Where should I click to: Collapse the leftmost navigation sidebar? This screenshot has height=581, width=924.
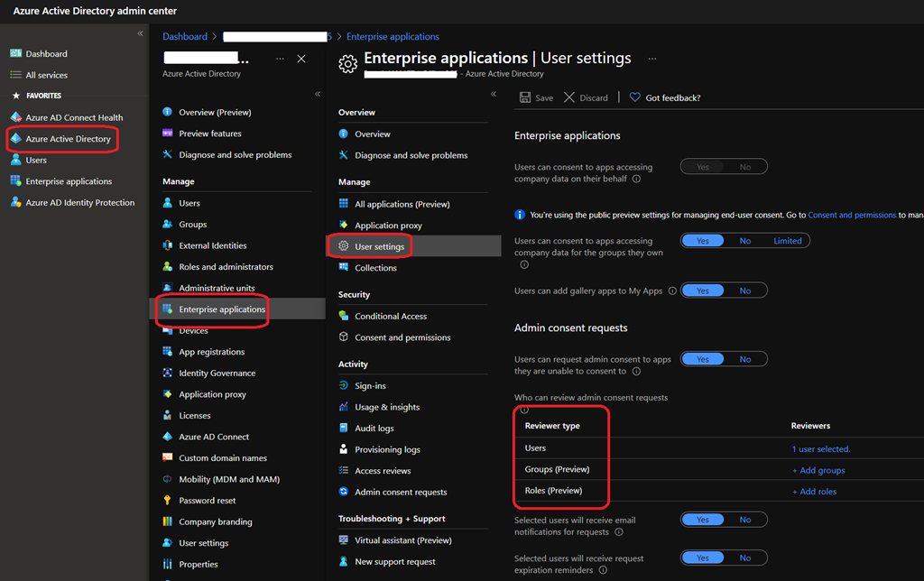[140, 33]
